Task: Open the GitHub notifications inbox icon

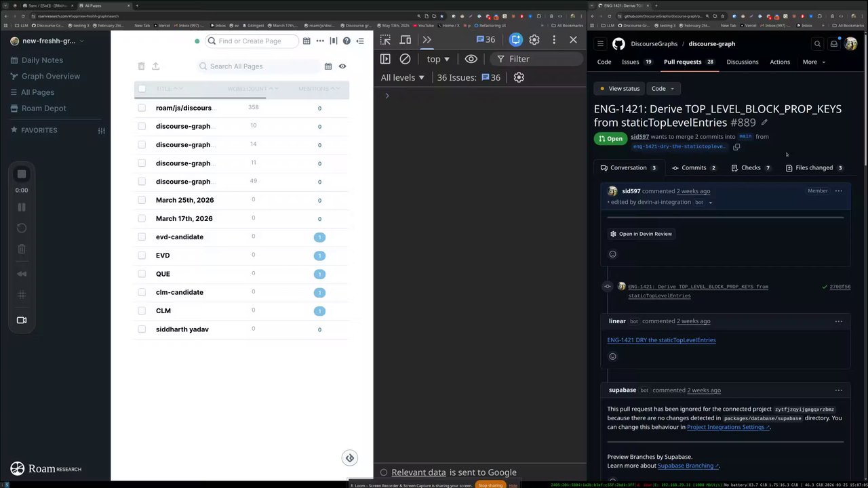Action: pos(834,43)
